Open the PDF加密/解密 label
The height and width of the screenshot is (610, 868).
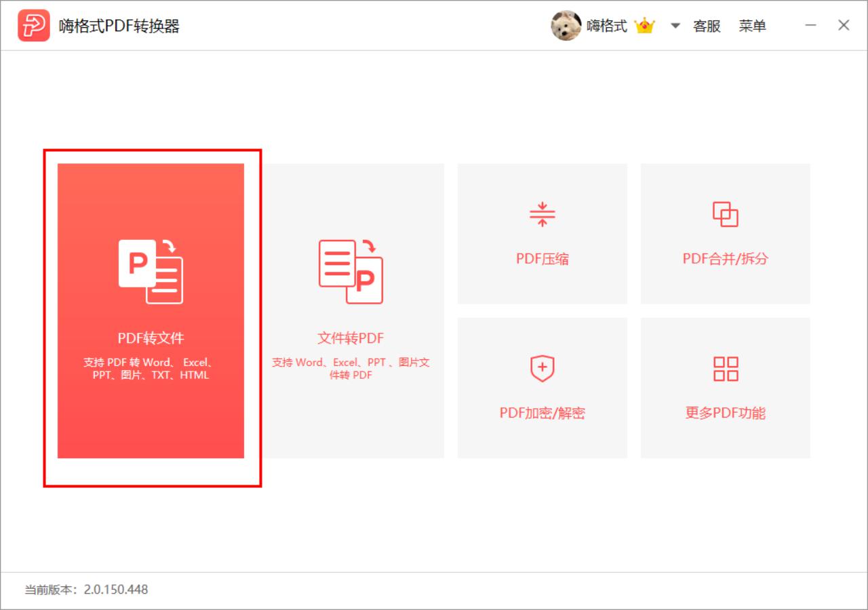(x=542, y=413)
